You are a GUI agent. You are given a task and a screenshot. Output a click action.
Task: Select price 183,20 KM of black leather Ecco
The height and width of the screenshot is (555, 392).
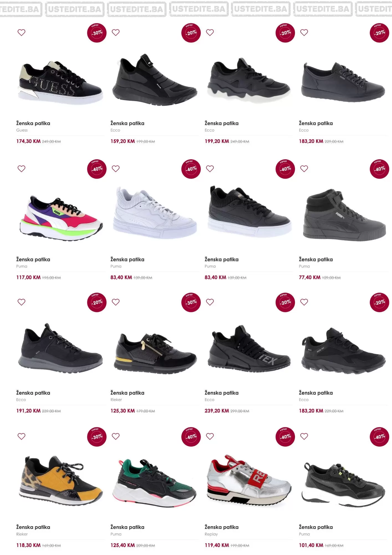point(311,141)
